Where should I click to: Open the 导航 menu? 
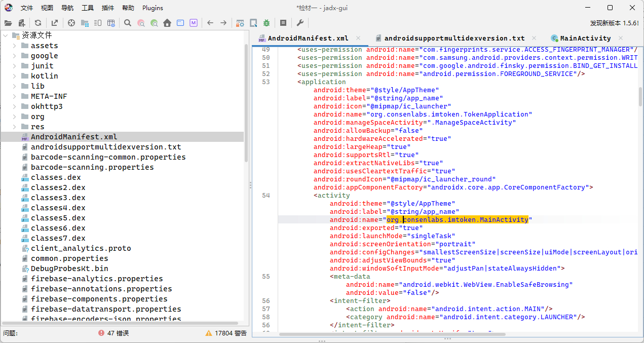67,8
